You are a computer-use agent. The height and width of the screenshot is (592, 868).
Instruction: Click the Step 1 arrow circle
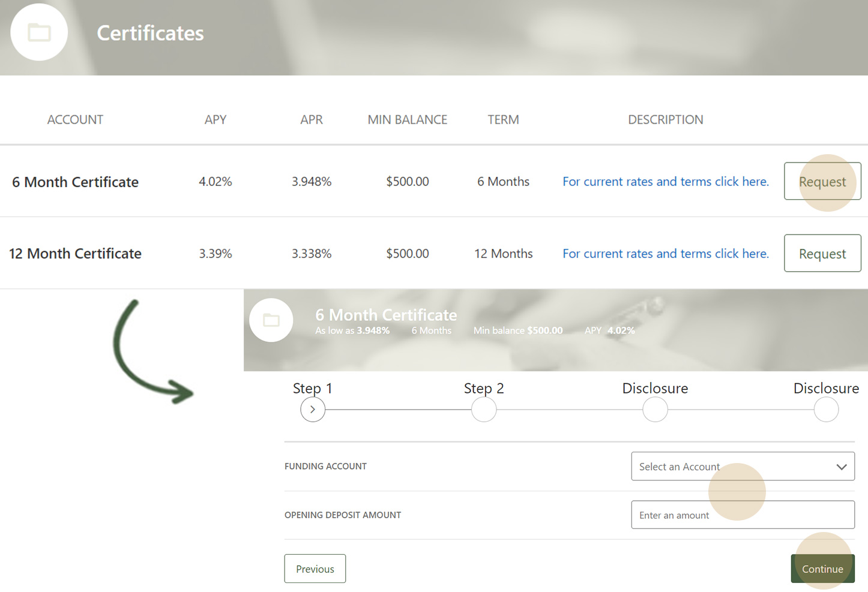313,410
